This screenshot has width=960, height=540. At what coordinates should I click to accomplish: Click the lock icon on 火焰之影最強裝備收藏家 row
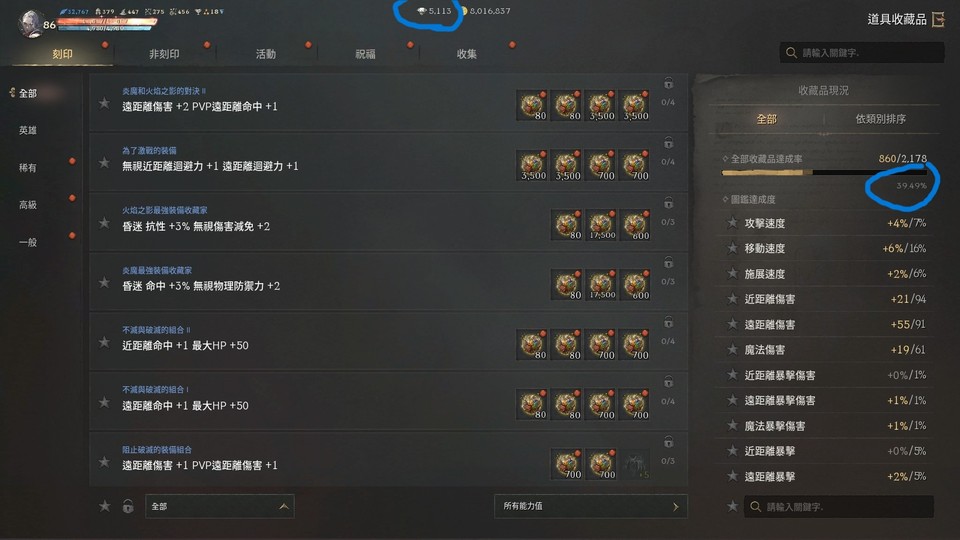pyautogui.click(x=669, y=203)
